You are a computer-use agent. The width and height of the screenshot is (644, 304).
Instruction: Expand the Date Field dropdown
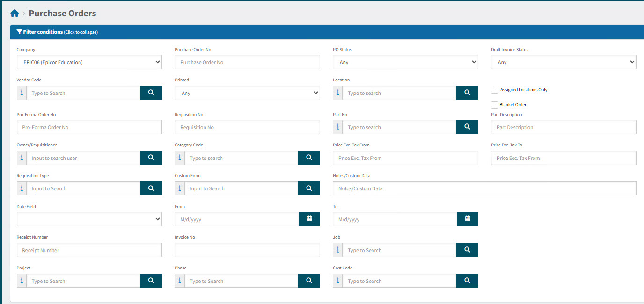89,219
